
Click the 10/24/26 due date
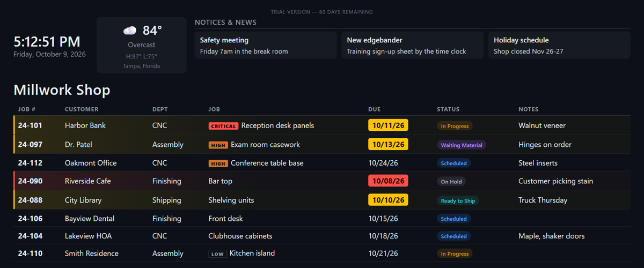383,163
